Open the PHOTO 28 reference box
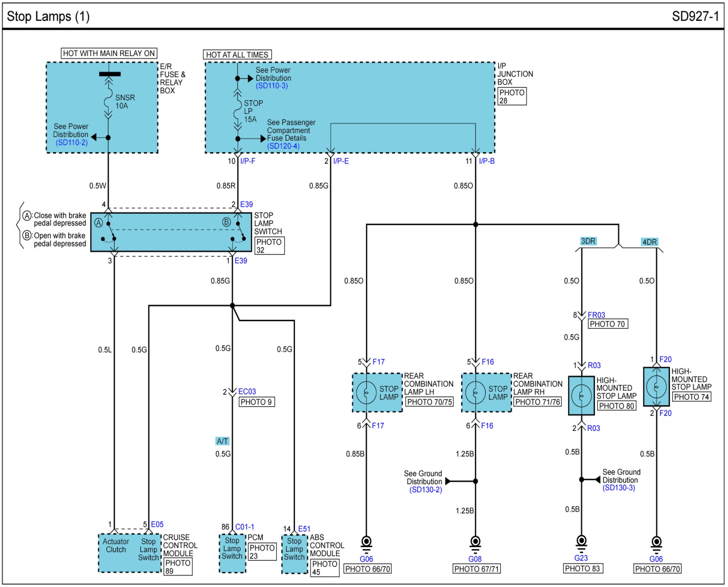The height and width of the screenshot is (587, 728). point(512,97)
